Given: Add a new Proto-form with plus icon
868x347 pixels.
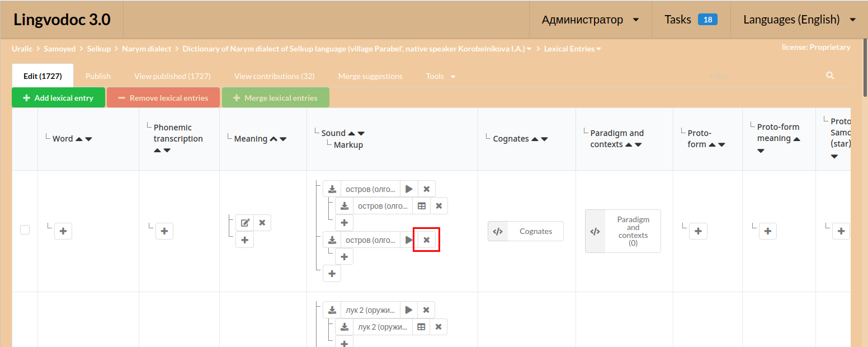Looking at the screenshot, I should coord(698,231).
